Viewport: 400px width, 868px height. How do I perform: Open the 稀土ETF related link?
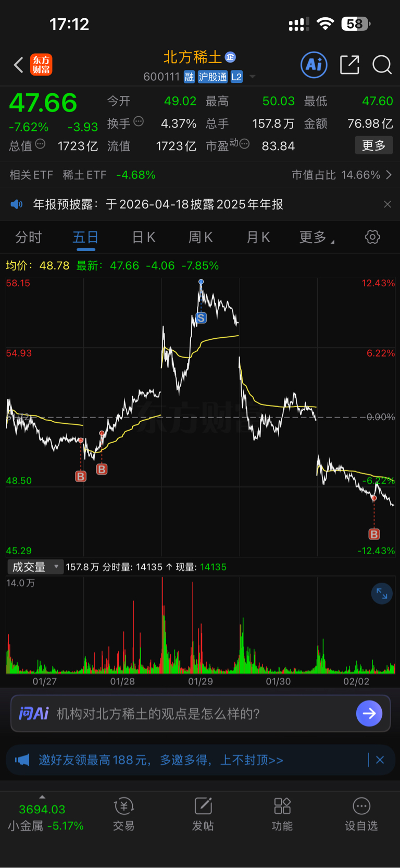coord(84,175)
